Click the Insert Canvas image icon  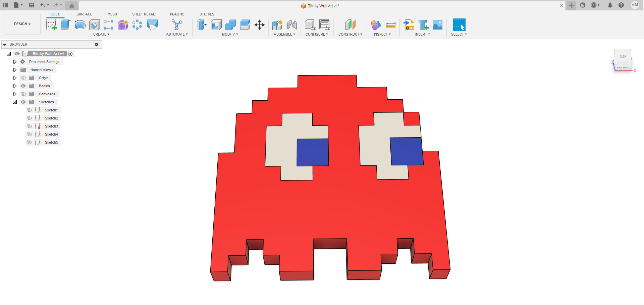tap(437, 25)
